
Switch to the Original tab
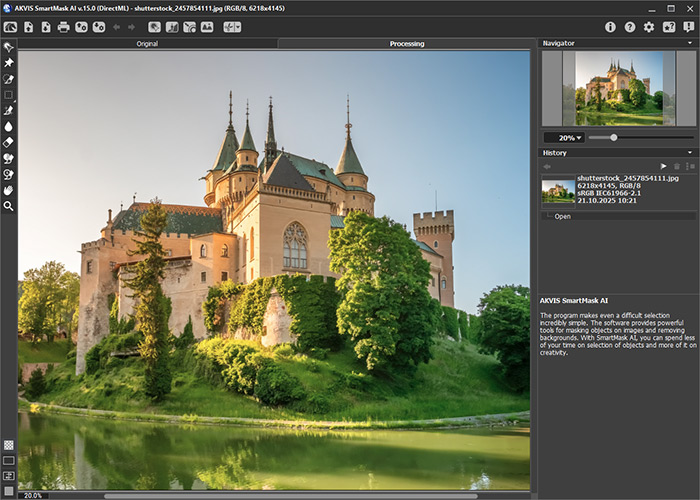click(147, 44)
